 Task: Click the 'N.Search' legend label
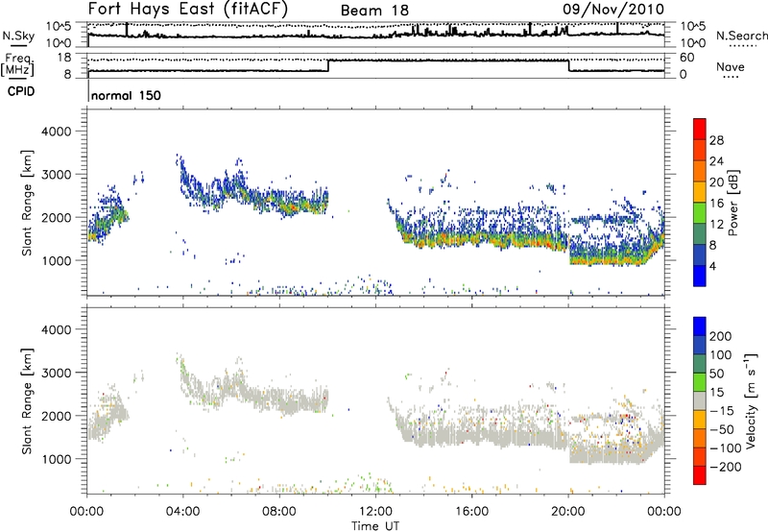[x=741, y=36]
